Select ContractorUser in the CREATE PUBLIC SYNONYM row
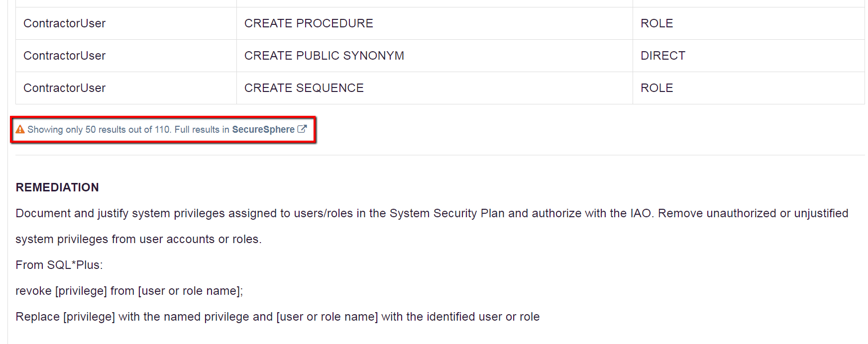Image resolution: width=868 pixels, height=344 pixels. coord(65,56)
